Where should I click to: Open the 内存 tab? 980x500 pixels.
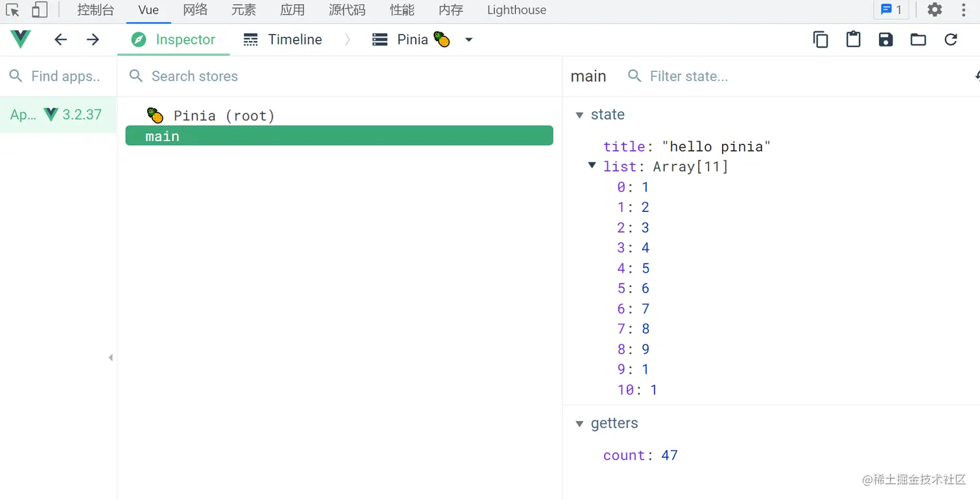pyautogui.click(x=450, y=10)
